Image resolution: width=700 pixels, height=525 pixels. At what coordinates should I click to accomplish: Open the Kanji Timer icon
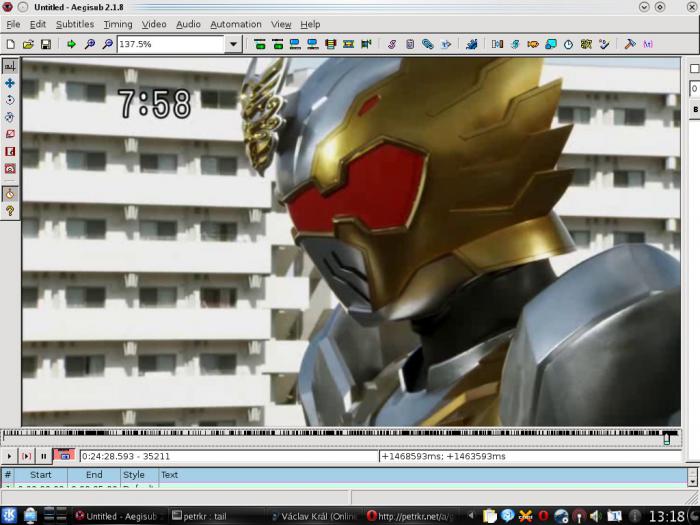click(586, 44)
